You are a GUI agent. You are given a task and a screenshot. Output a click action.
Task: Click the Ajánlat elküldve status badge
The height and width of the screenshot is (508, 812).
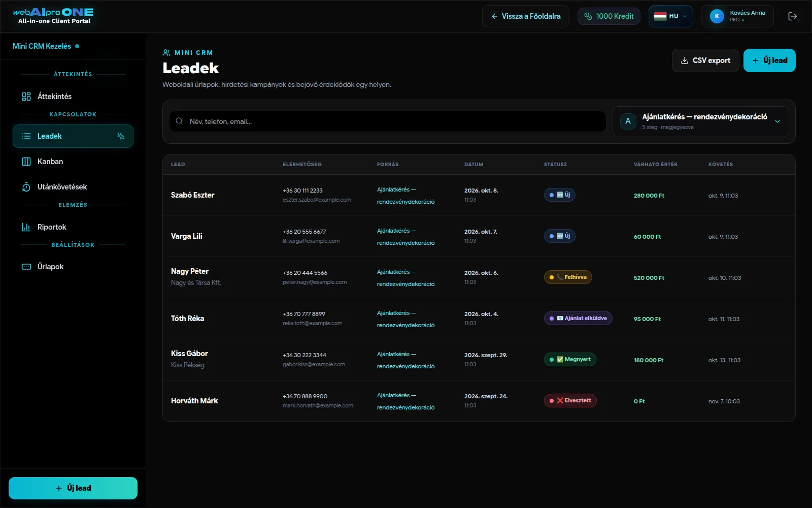point(578,319)
